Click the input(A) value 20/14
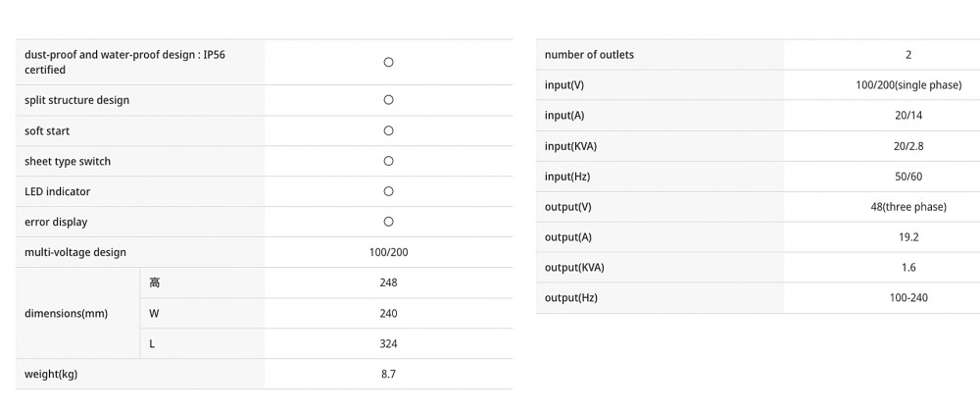Image resolution: width=980 pixels, height=409 pixels. pos(908,116)
